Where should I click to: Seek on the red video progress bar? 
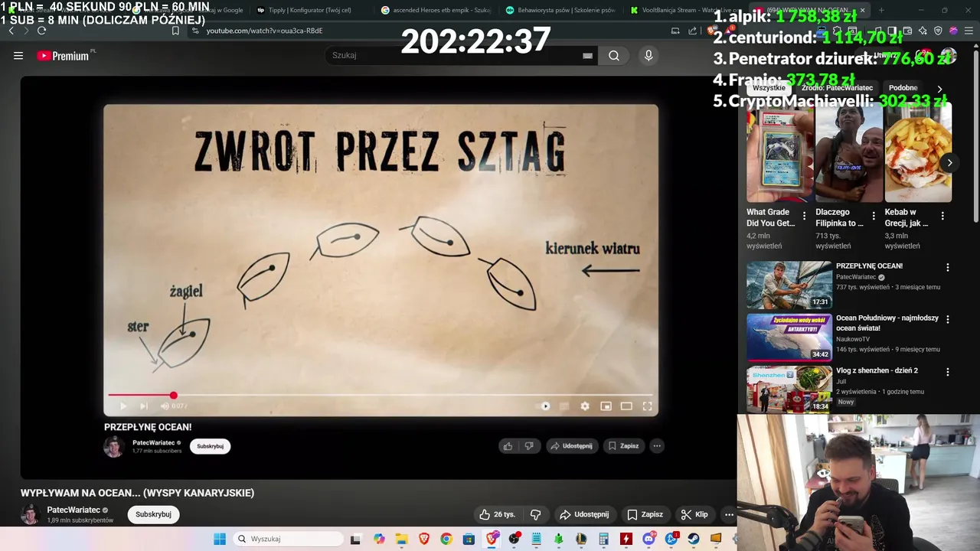tap(381, 395)
